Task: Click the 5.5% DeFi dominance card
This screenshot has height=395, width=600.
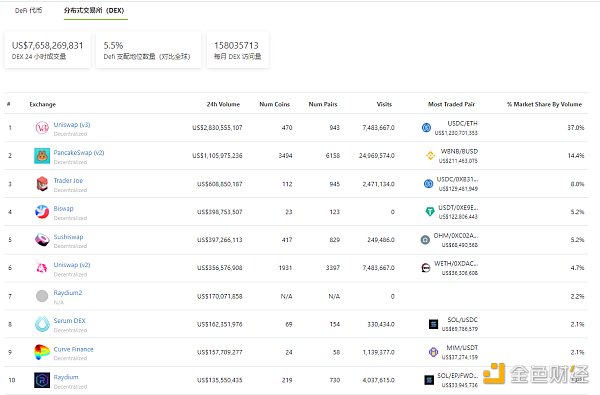Action: pos(148,50)
